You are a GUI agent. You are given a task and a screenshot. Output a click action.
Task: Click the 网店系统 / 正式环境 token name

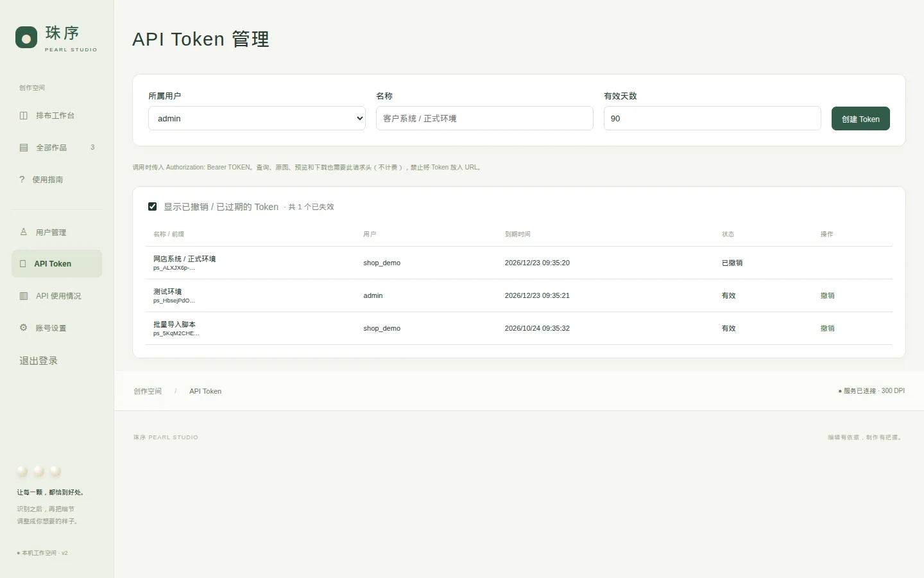point(184,259)
